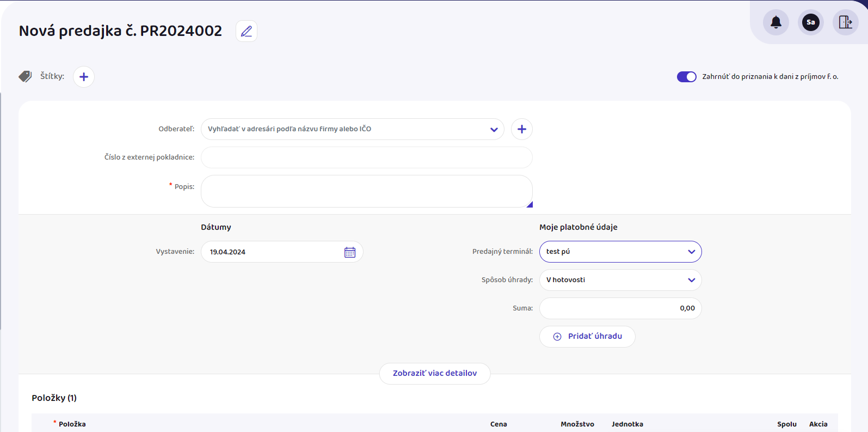Add a new tag with plus button

point(84,77)
